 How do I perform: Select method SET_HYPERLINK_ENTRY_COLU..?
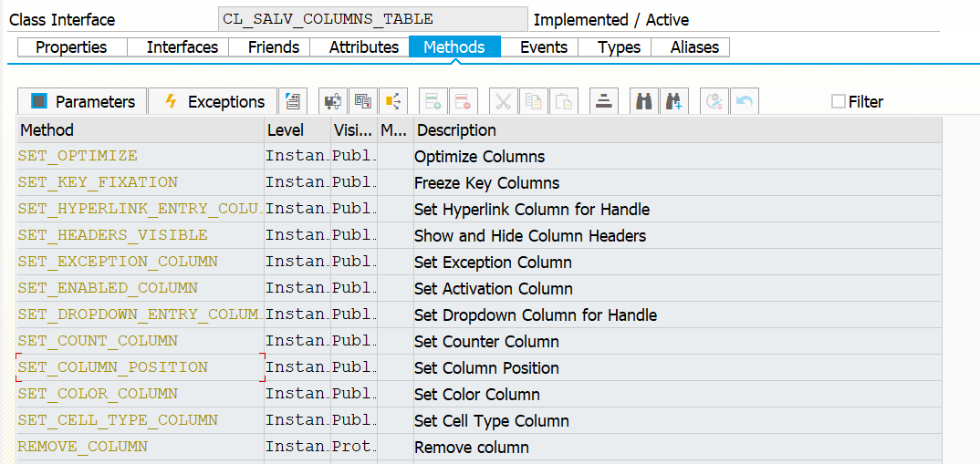point(141,209)
